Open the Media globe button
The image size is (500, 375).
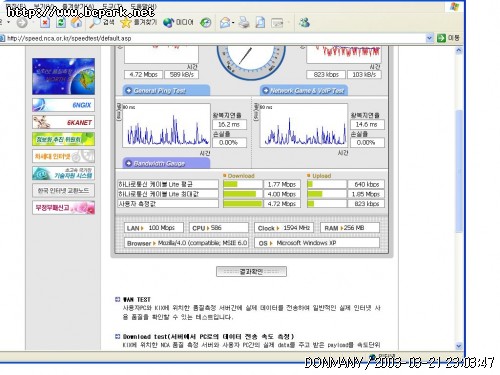tap(178, 22)
